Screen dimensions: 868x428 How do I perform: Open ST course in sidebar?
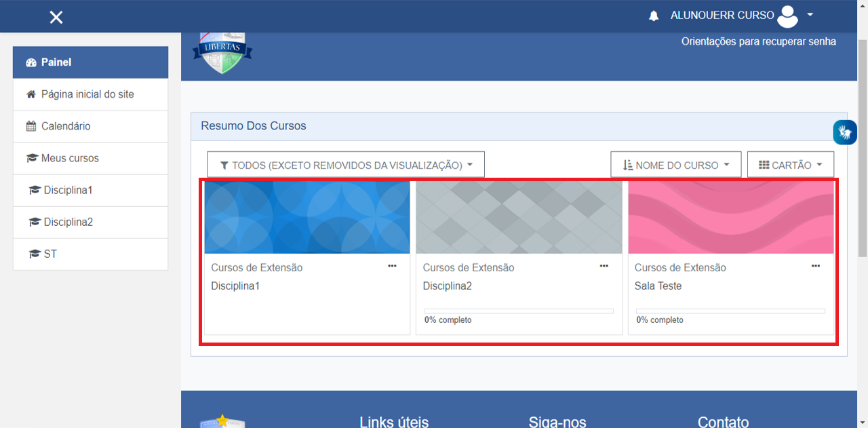50,254
